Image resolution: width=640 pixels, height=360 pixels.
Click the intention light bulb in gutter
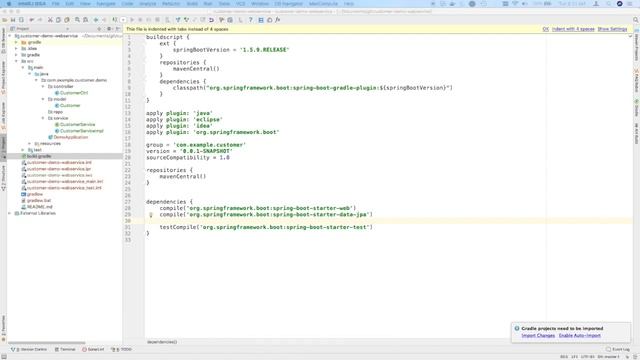point(151,215)
